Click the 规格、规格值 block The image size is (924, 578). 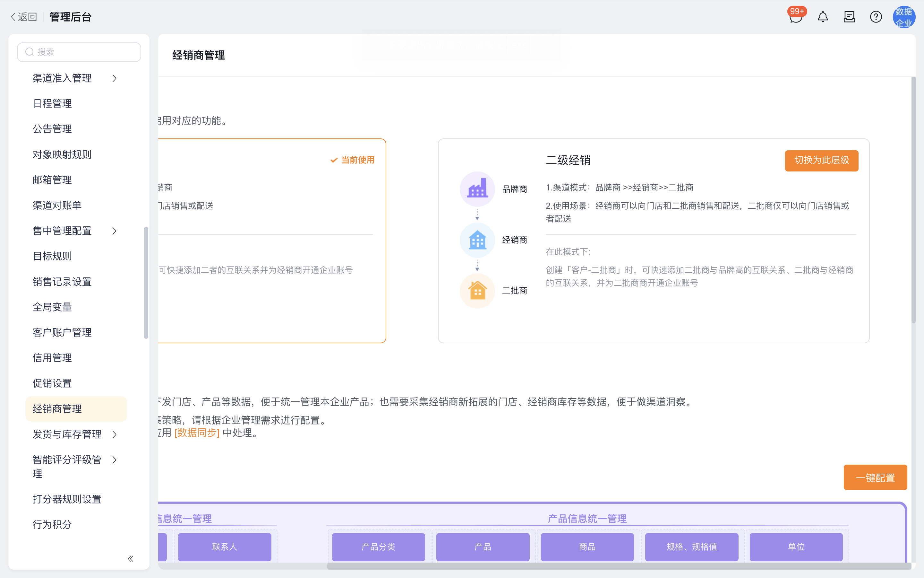coord(692,547)
